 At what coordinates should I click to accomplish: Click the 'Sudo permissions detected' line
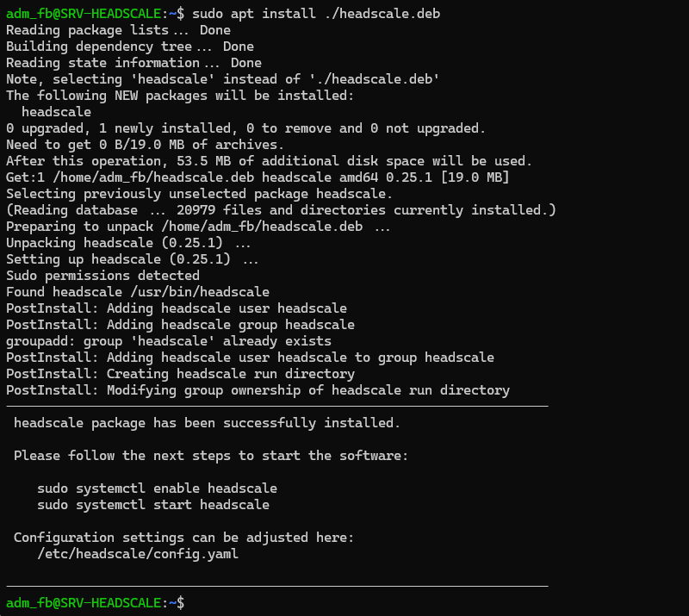pyautogui.click(x=102, y=276)
